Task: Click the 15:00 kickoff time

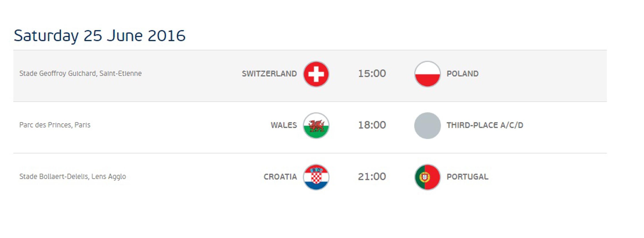Action: pyautogui.click(x=372, y=74)
